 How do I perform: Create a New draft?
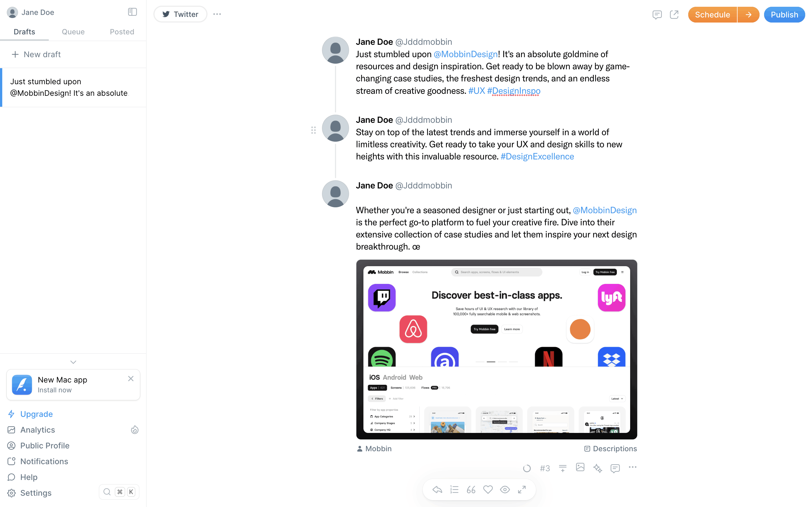(36, 54)
